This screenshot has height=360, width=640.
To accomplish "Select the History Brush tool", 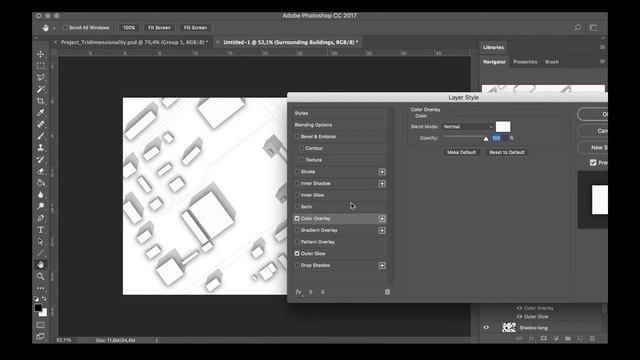I will [40, 160].
